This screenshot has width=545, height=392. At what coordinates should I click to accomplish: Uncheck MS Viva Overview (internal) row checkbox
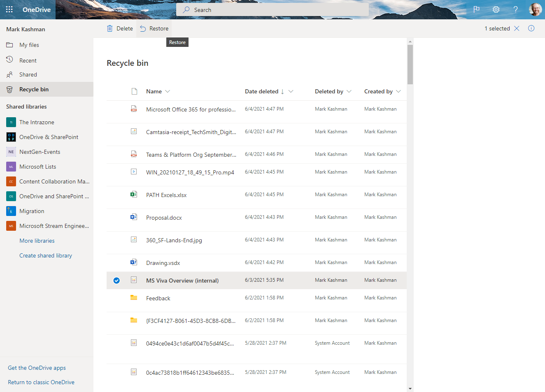(x=116, y=281)
